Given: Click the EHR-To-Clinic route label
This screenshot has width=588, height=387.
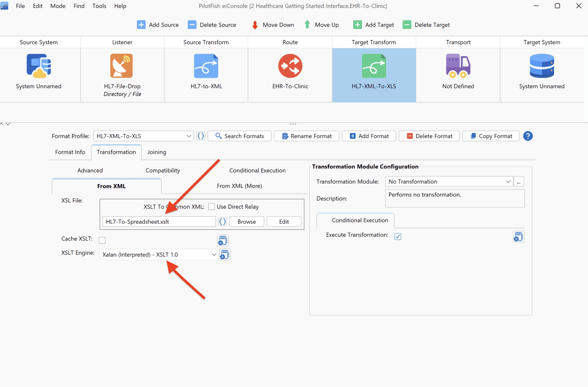Looking at the screenshot, I should pos(290,86).
